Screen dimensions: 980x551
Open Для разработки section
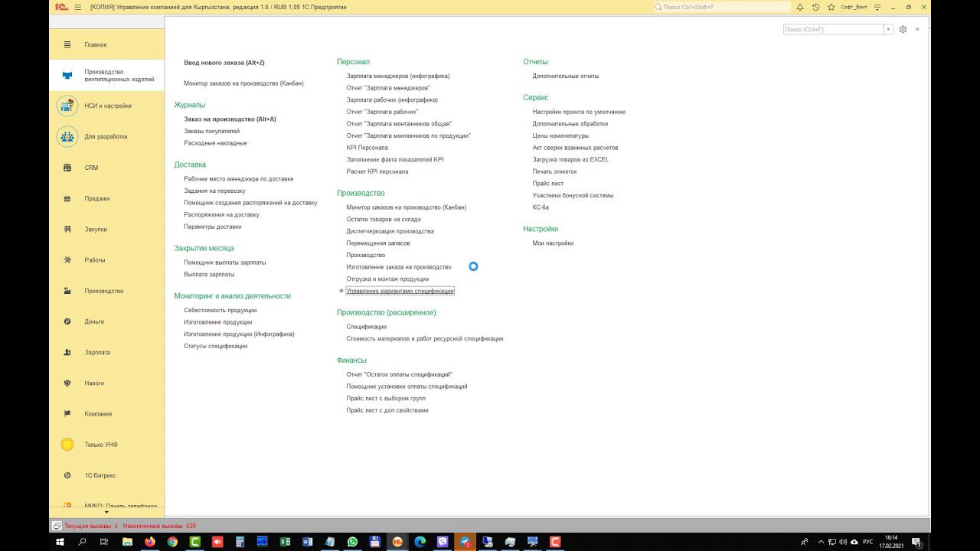click(x=107, y=136)
